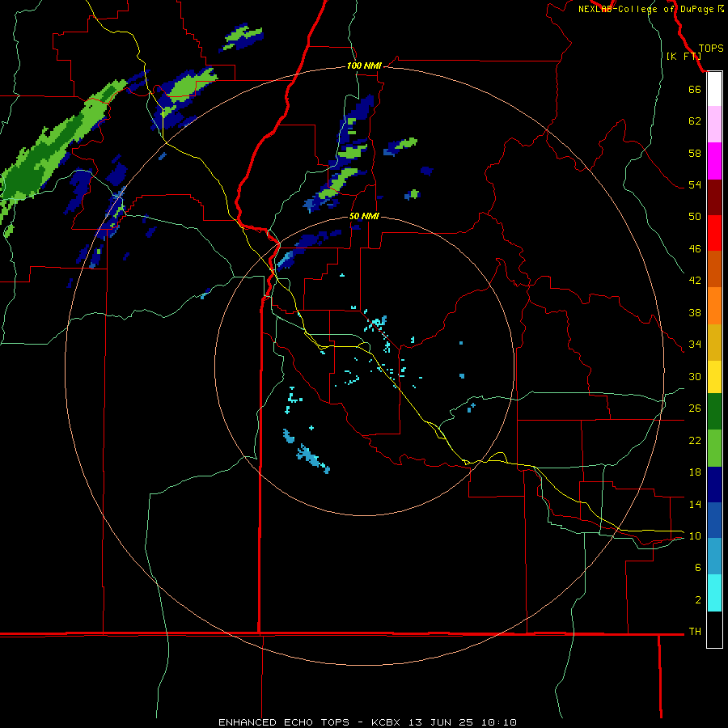Click the medium blue 18 kft legend swatch
The height and width of the screenshot is (728, 728).
tap(714, 520)
